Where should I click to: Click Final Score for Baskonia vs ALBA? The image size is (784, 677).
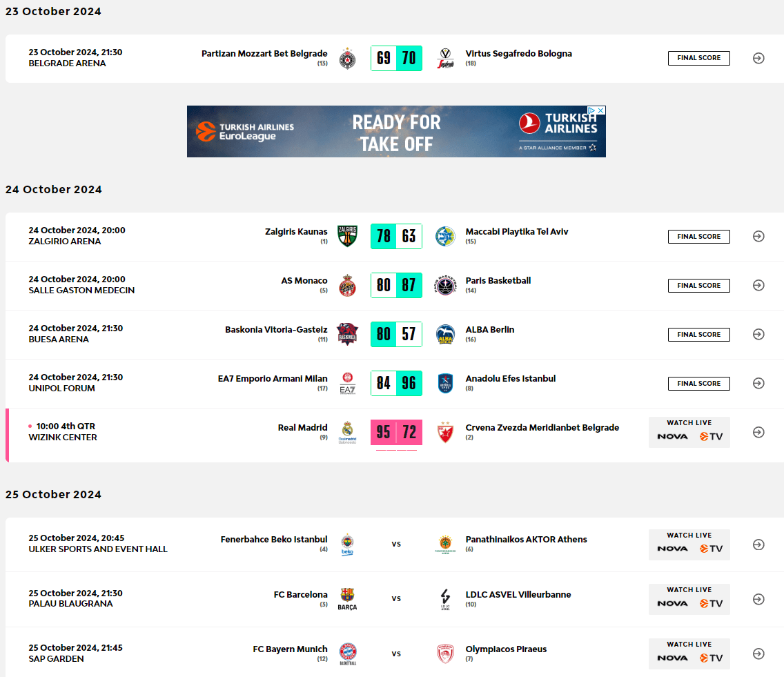pyautogui.click(x=698, y=335)
